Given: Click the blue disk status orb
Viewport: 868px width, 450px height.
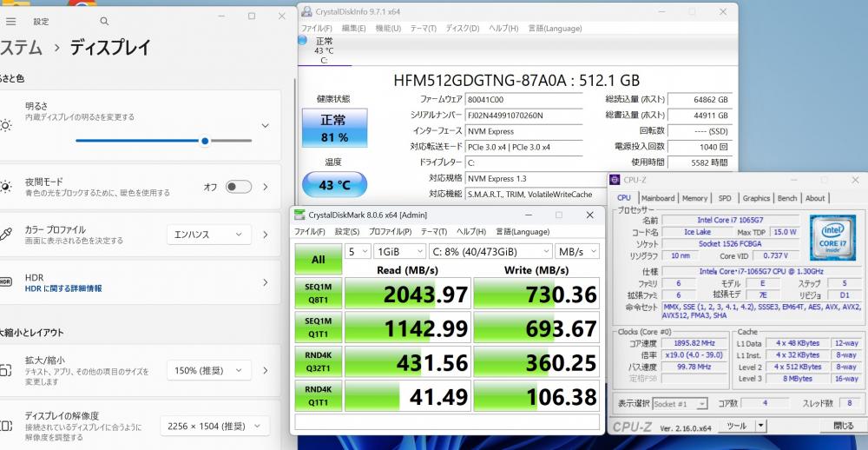Looking at the screenshot, I should coord(302,41).
